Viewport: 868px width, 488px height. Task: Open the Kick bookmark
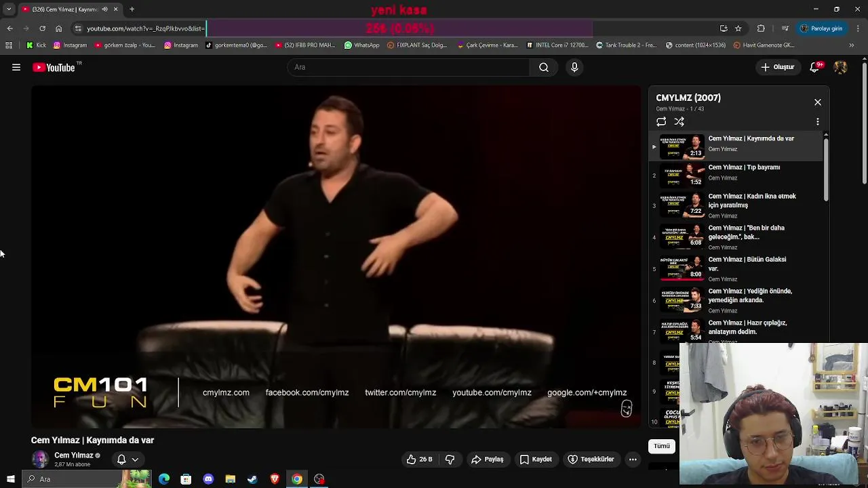click(x=36, y=45)
